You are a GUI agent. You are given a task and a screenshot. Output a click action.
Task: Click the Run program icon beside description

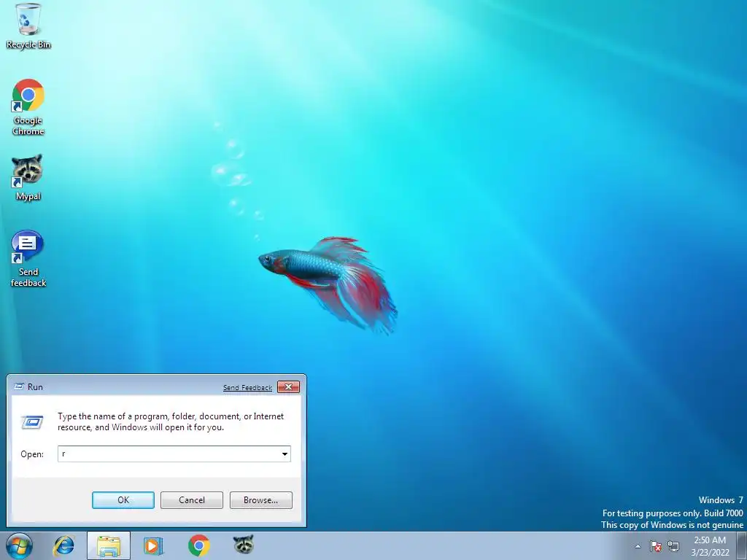point(32,422)
